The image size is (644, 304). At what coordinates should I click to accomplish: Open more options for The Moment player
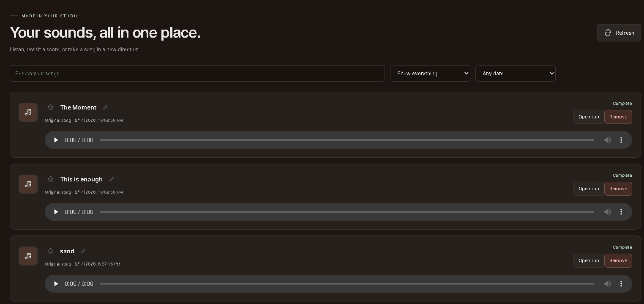click(621, 140)
